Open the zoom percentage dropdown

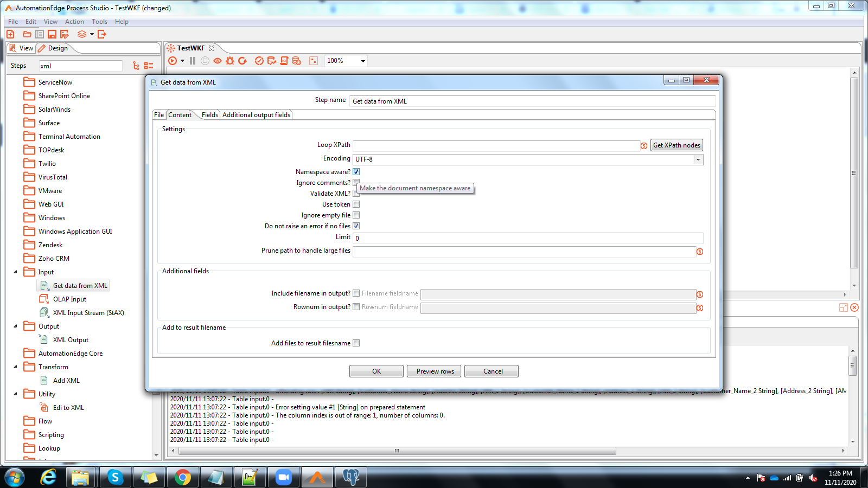(x=363, y=61)
